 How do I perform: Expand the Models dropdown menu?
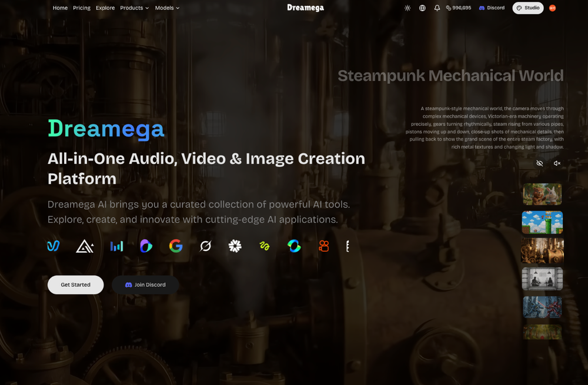tap(167, 8)
